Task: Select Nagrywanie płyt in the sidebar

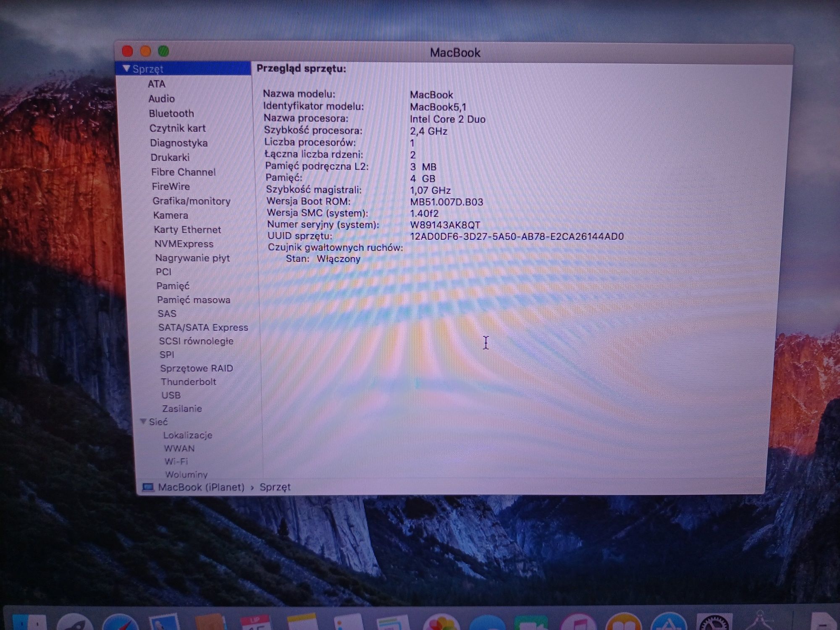Action: [x=192, y=258]
